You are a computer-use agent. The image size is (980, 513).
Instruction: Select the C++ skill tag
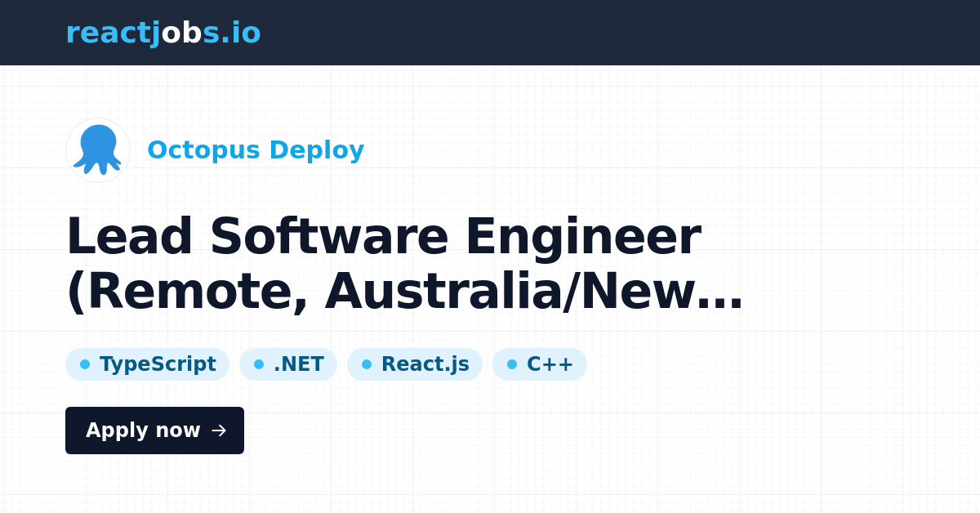(x=540, y=364)
